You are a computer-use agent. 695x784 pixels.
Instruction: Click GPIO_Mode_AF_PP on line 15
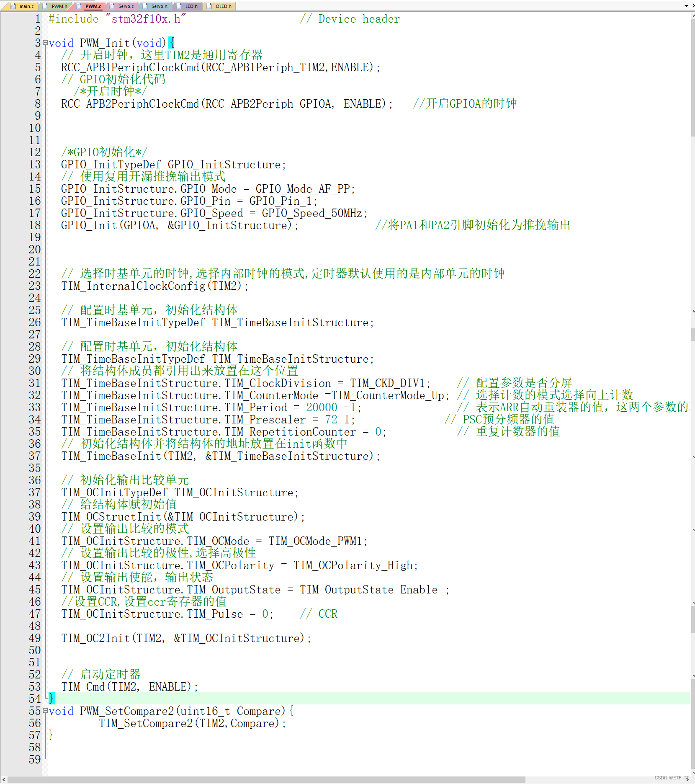click(x=303, y=189)
